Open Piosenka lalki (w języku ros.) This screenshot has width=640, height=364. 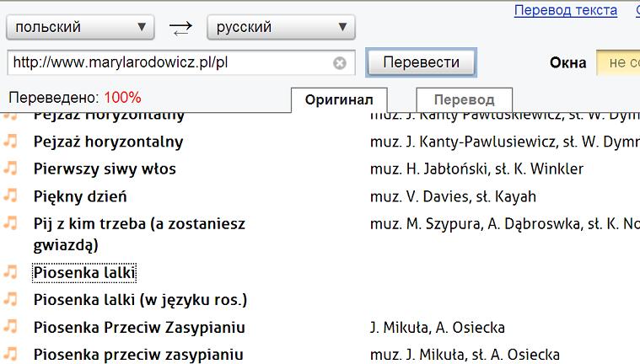(x=140, y=300)
